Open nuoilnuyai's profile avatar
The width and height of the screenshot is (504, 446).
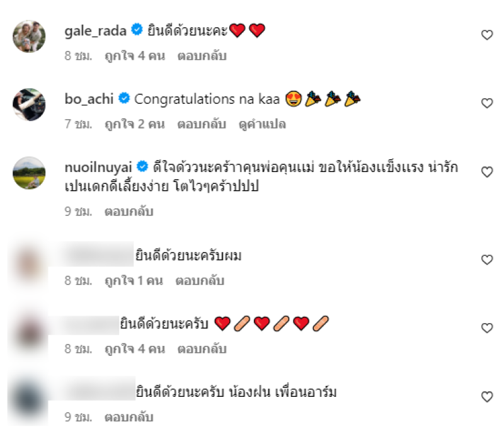(x=29, y=173)
